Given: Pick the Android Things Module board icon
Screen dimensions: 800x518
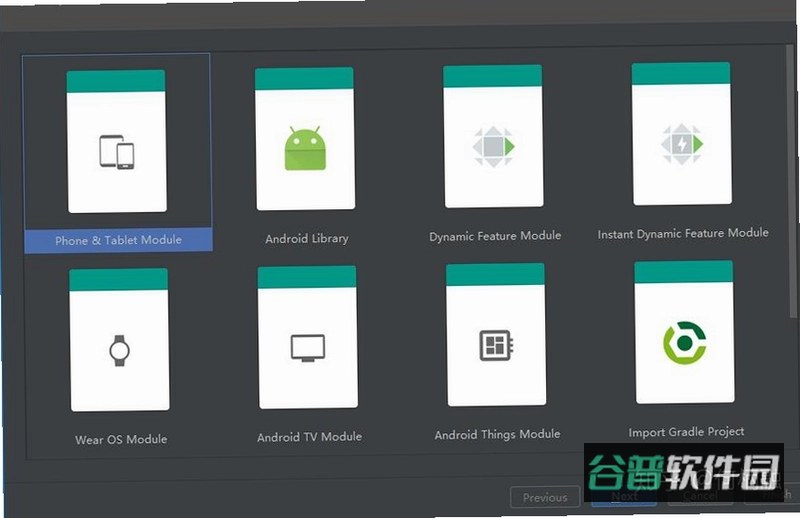Looking at the screenshot, I should pos(496,346).
